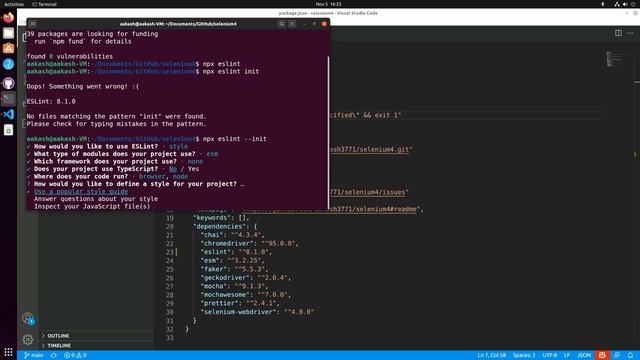Click the Split Editor Right icon
The image size is (640, 360).
click(x=618, y=33)
